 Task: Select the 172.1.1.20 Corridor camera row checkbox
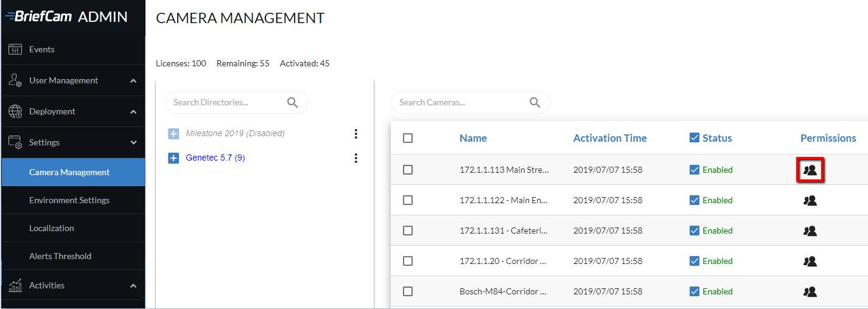coord(408,261)
